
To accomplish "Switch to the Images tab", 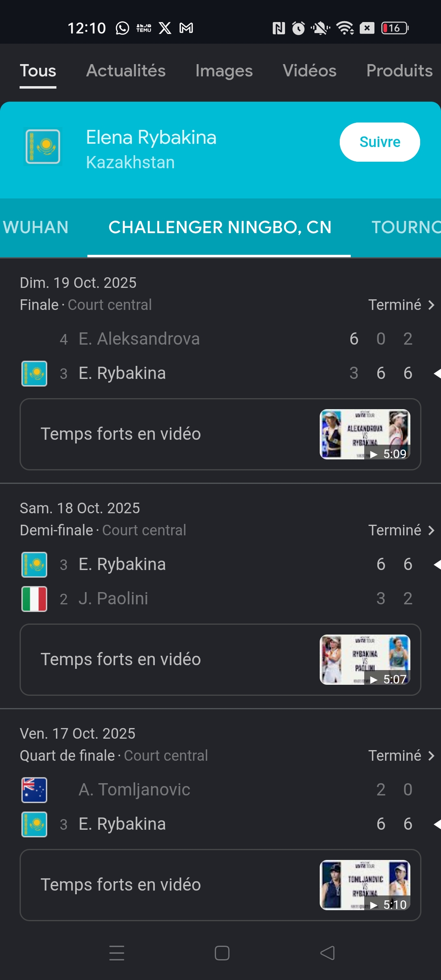I will point(224,71).
